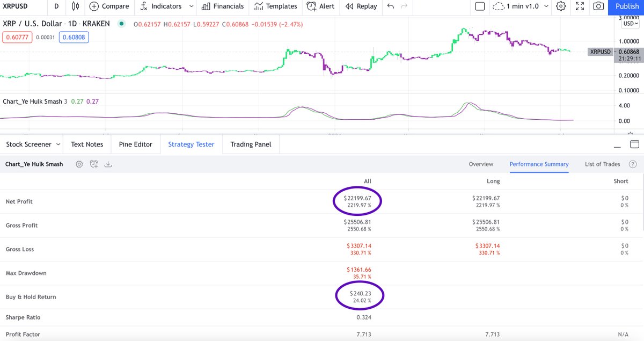This screenshot has width=644, height=341.
Task: Take a chart snapshot with the camera icon
Action: 598,6
